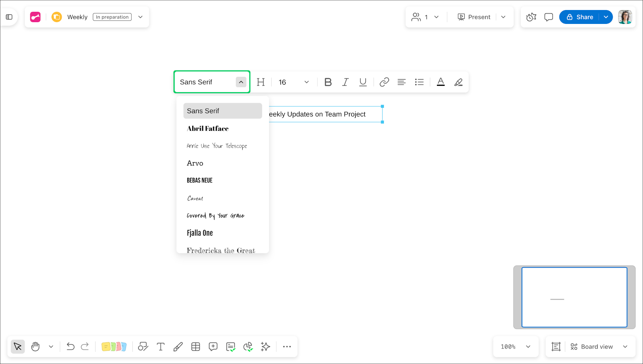Viewport: 643px width, 364px height.
Task: Open the text highlight tool
Action: pyautogui.click(x=458, y=82)
